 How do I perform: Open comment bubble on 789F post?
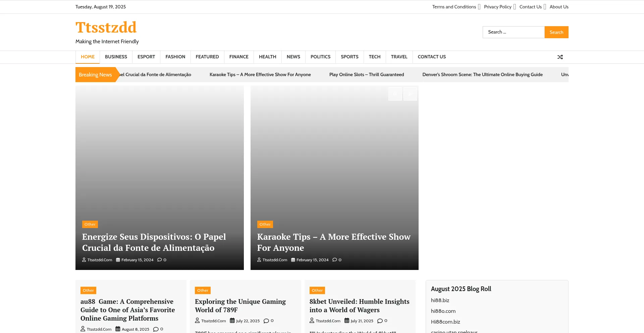[266, 321]
